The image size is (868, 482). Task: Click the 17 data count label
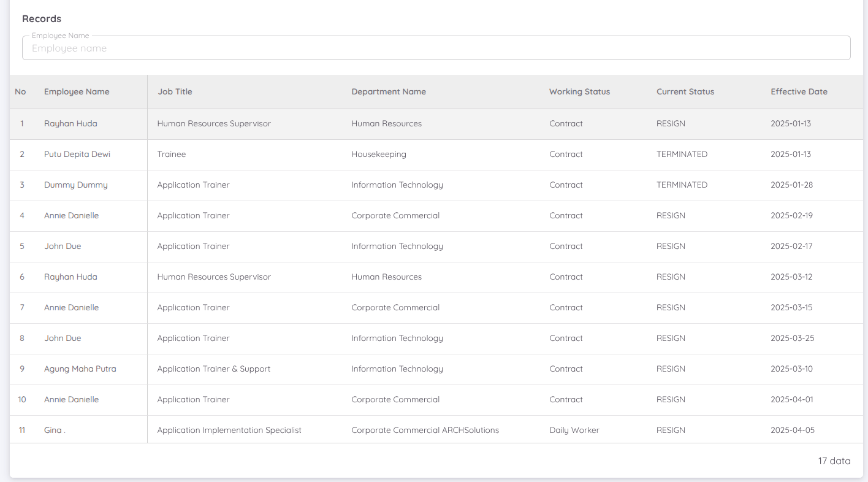point(834,461)
